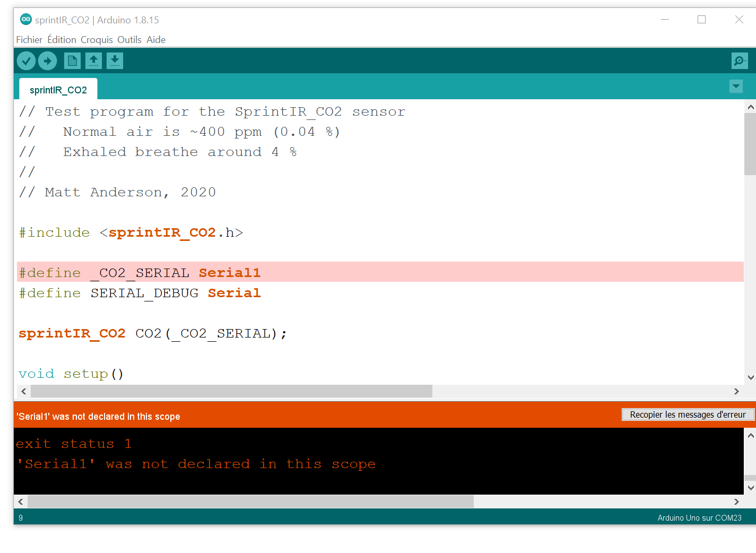Click Arduino Uno sur COM23 in status bar
Viewport: 756px width, 553px height.
click(x=699, y=517)
